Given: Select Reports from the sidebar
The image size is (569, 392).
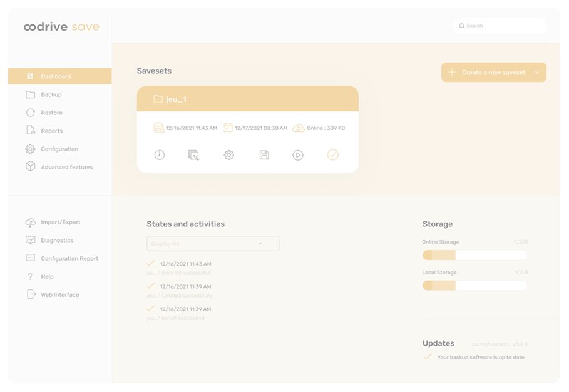Looking at the screenshot, I should pyautogui.click(x=51, y=131).
